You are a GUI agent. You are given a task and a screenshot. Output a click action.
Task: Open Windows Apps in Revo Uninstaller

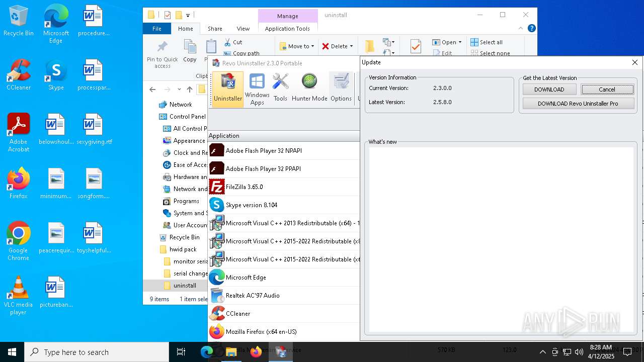point(257,88)
